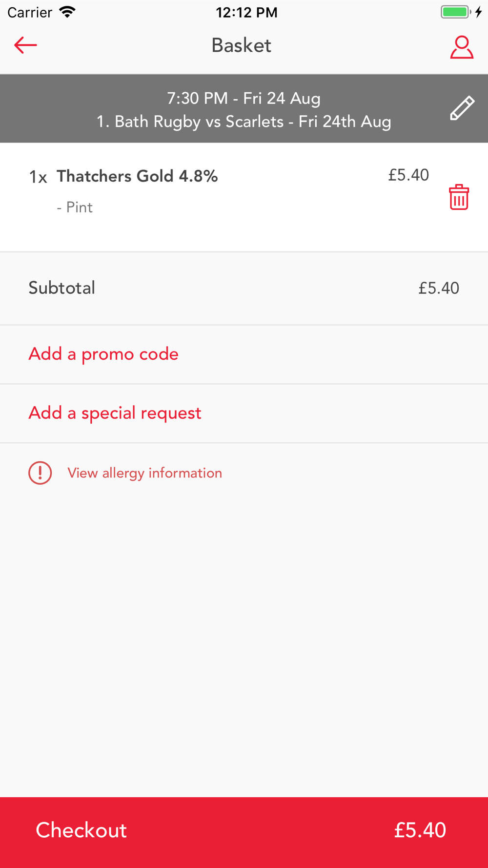Tap the red back arrow
488x868 pixels.
(x=25, y=45)
